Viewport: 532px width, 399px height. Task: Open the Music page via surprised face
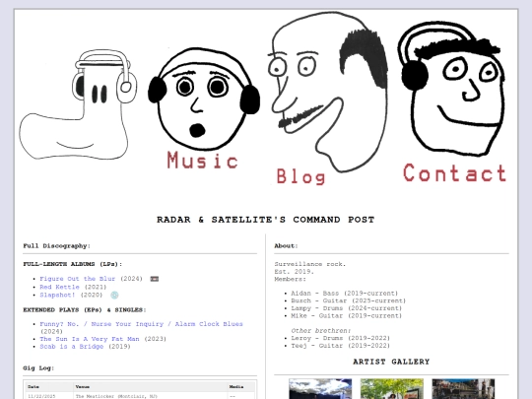click(x=204, y=100)
